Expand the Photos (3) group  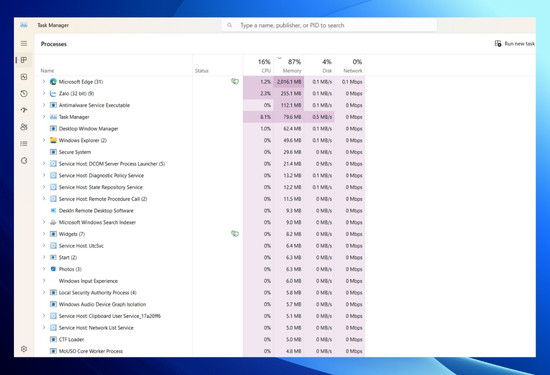[x=44, y=269]
